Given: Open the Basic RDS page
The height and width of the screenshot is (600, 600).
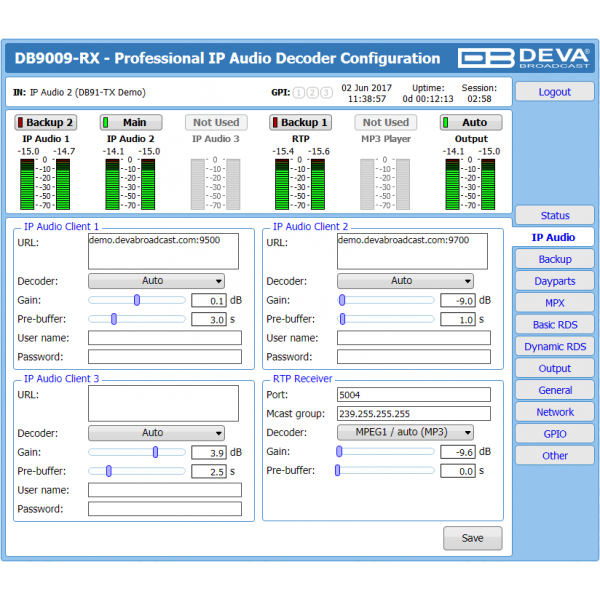Looking at the screenshot, I should (554, 324).
